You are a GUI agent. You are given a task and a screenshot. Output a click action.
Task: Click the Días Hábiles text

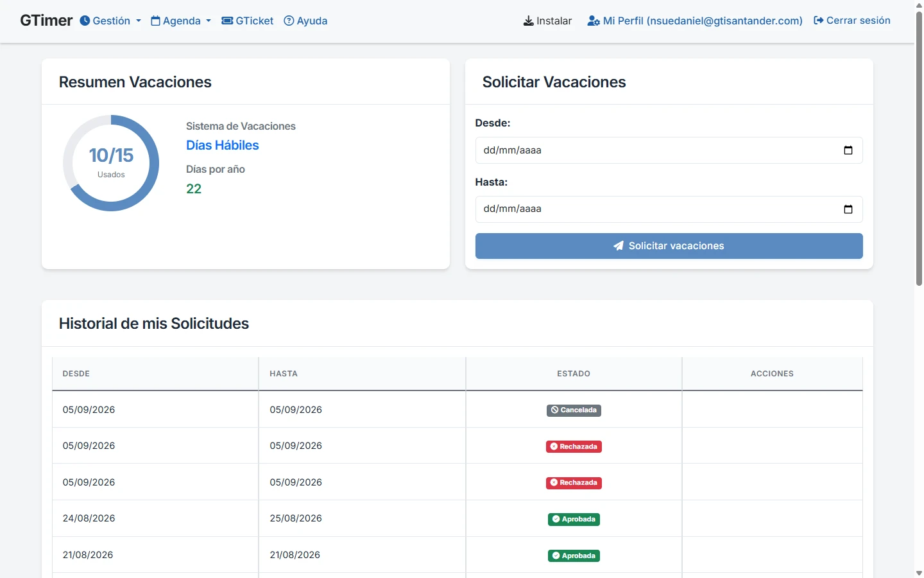click(223, 145)
